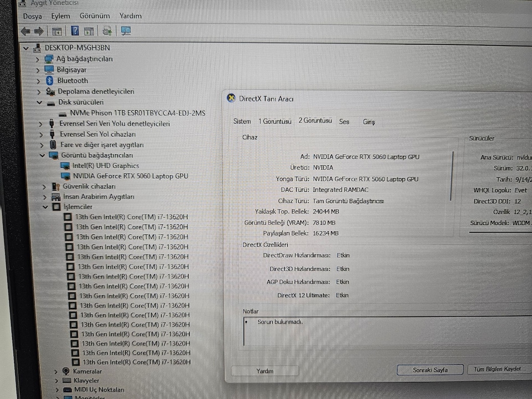532x399 pixels.
Task: Click the update driver toolbar icon
Action: pyautogui.click(x=107, y=31)
